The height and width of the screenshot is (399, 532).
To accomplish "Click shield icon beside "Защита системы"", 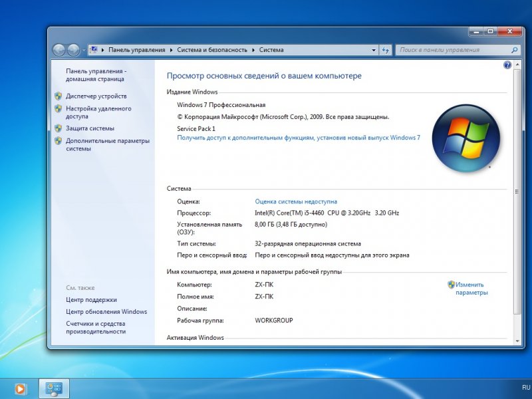I will 59,128.
